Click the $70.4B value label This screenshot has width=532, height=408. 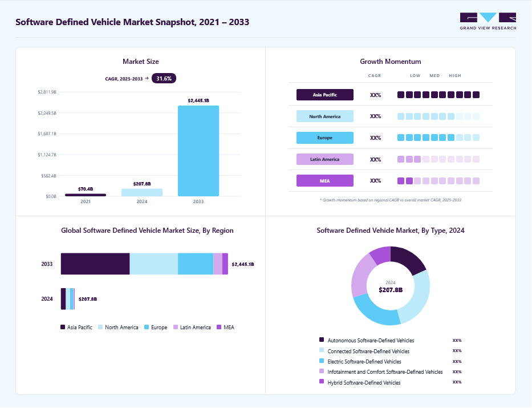pos(86,189)
